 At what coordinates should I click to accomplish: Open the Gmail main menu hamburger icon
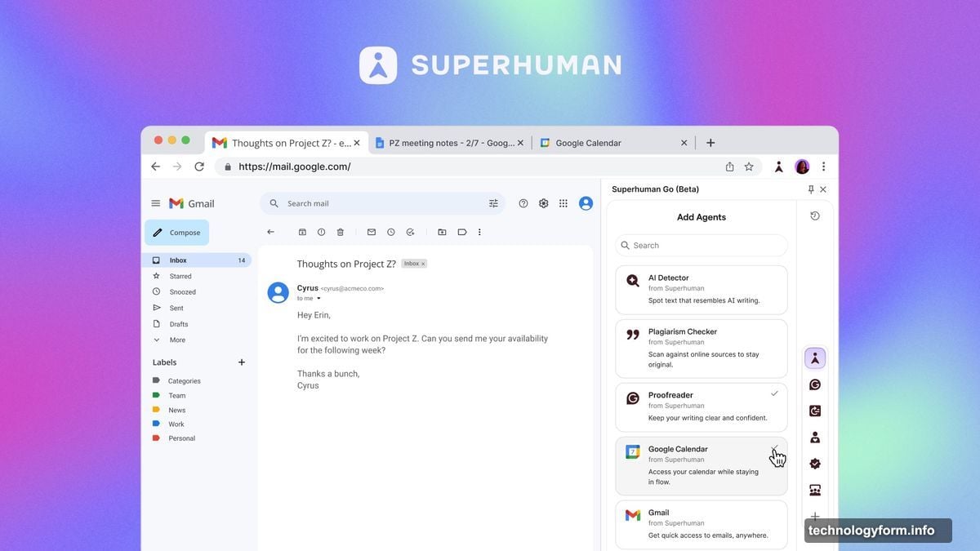pyautogui.click(x=156, y=203)
